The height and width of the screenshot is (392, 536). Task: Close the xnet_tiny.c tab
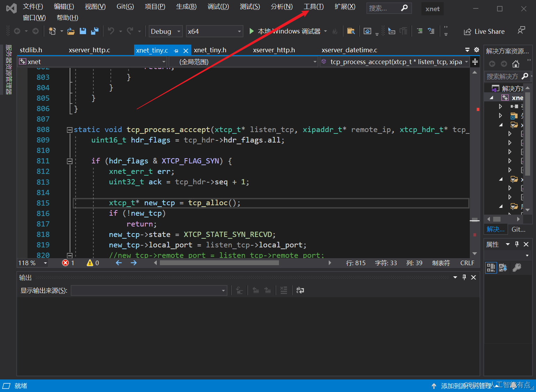click(x=186, y=51)
